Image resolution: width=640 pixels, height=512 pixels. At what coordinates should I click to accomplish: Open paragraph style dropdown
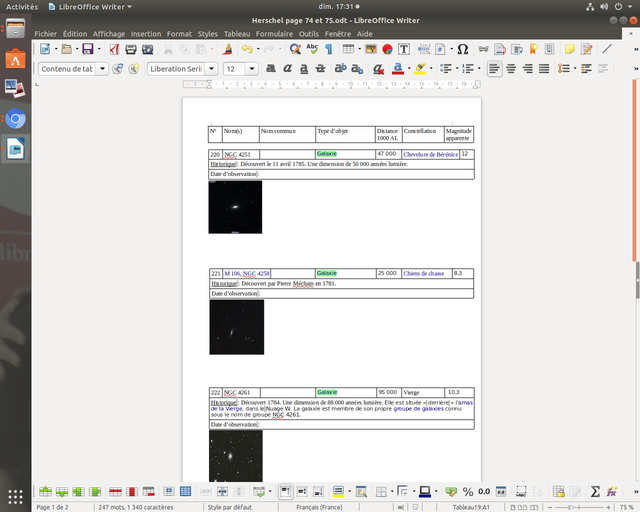point(102,69)
